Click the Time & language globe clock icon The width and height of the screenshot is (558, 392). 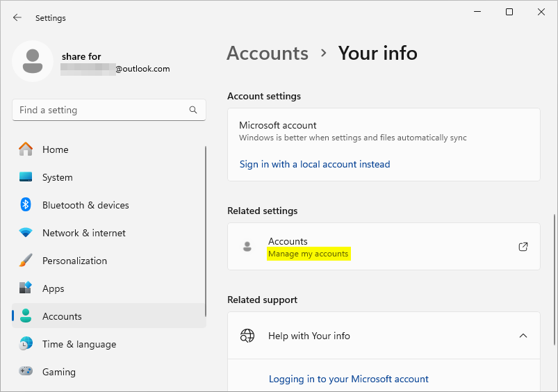click(26, 343)
